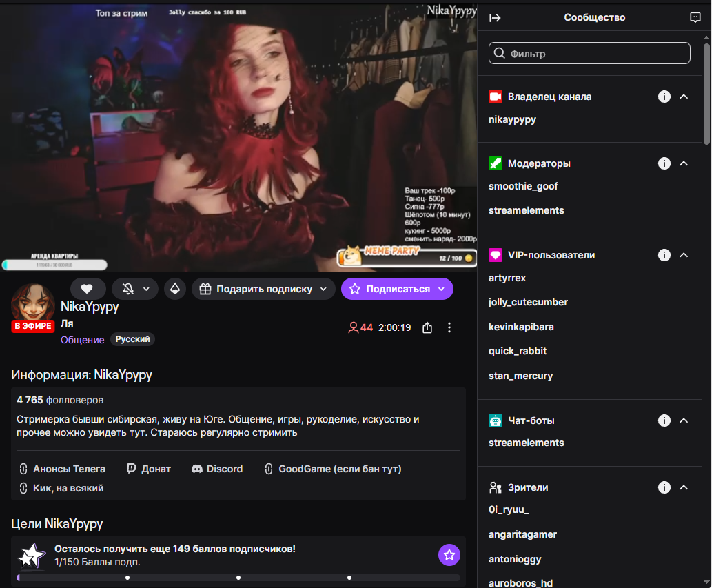Click the community list scrollbar
This screenshot has height=588, width=714.
706,94
